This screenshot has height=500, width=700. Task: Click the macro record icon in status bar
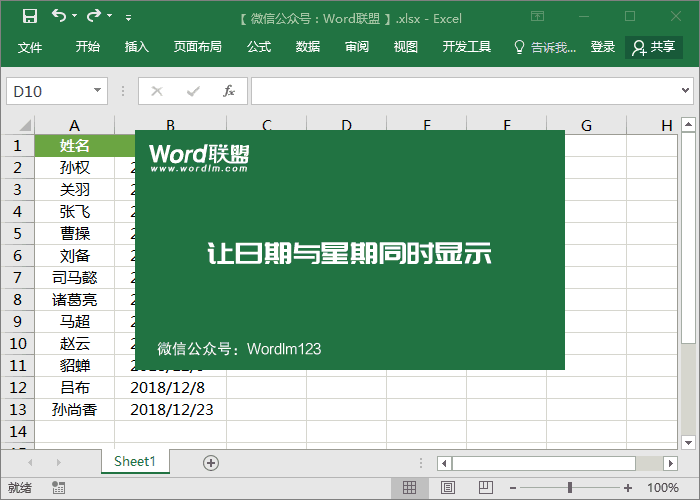coord(59,488)
